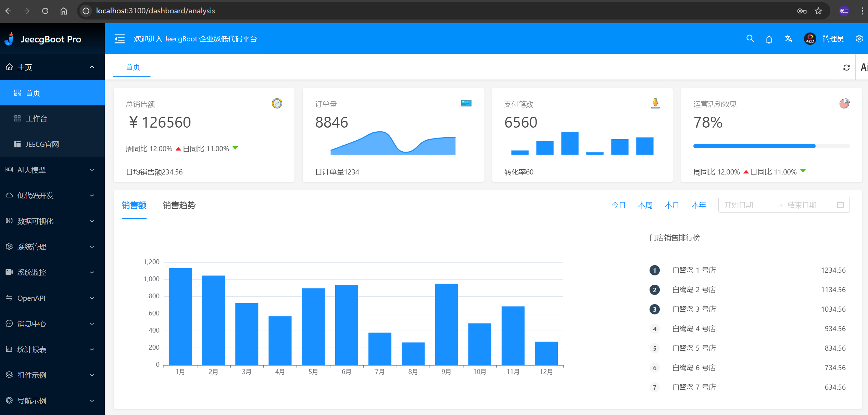Viewport: 868px width, 415px height.
Task: Click the 转化率60 text
Action: tap(519, 172)
